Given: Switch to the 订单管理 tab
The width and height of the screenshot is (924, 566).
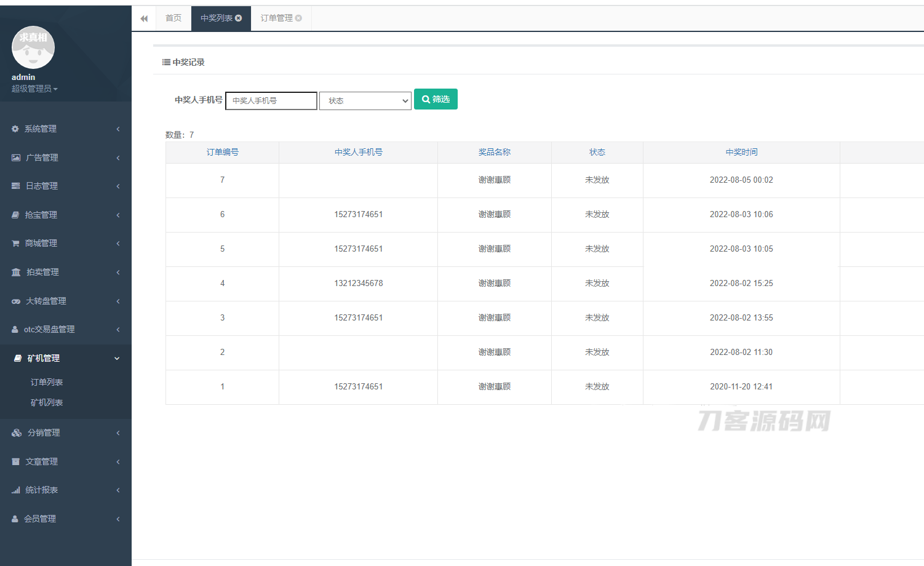Looking at the screenshot, I should click(x=276, y=18).
